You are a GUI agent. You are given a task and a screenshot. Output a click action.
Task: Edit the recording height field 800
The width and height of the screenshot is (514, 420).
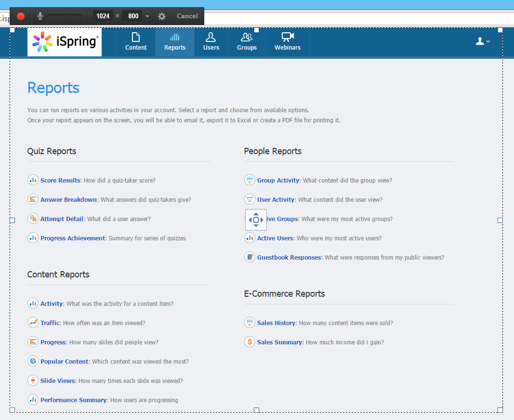point(133,16)
